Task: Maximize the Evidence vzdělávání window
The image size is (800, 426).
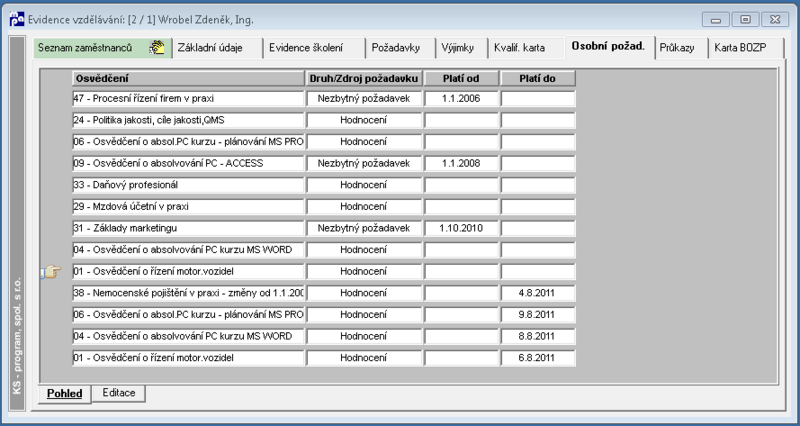Action: tap(745, 19)
